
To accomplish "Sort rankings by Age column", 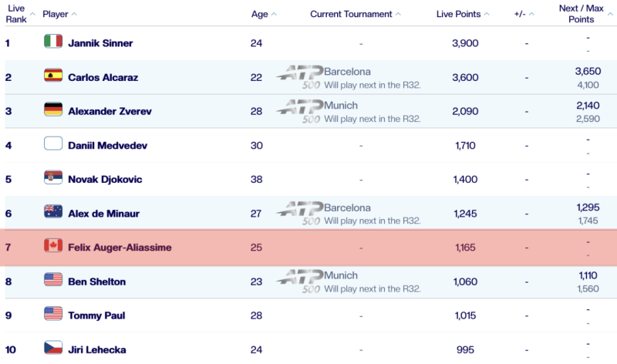I will (x=264, y=14).
